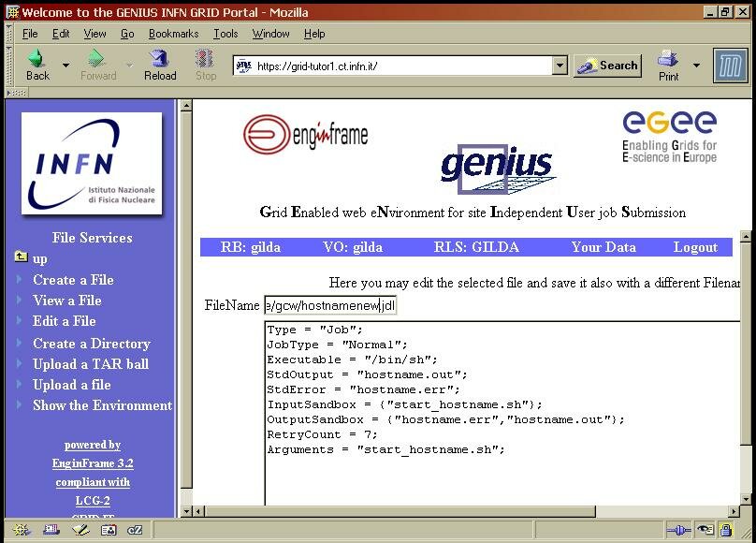
Task: Click the VO: gilda menu item
Action: [x=353, y=247]
